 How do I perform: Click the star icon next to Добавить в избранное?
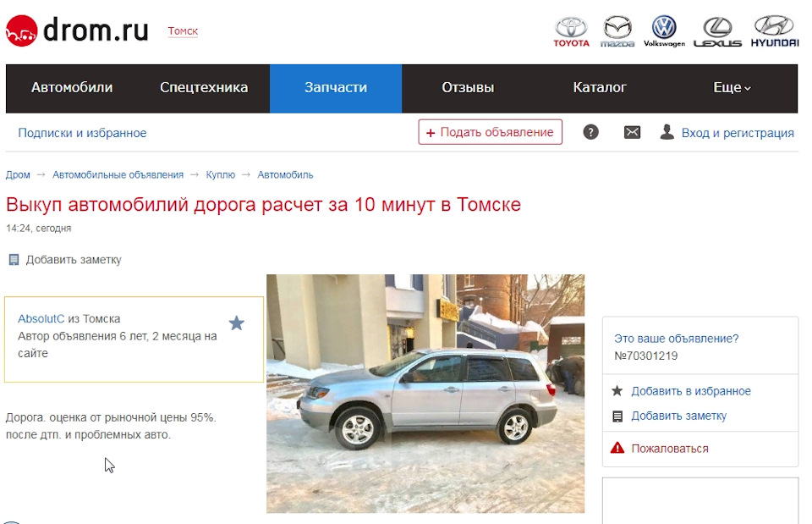pos(617,391)
